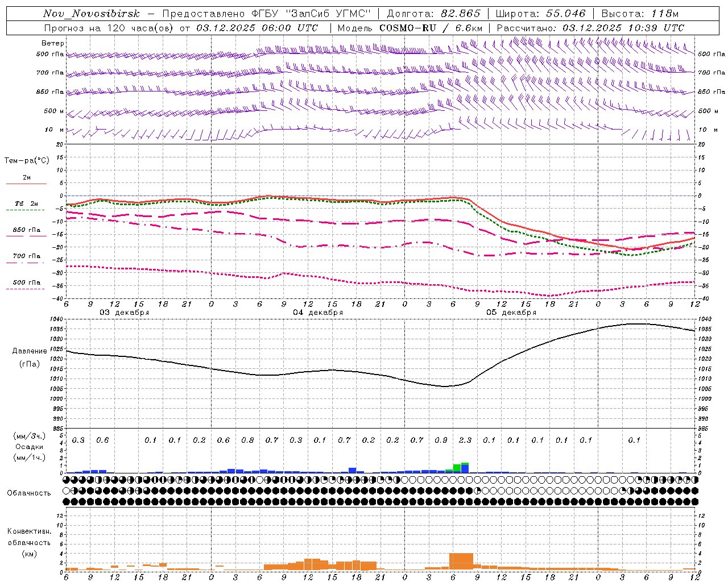Screen dimensions: 728x582
Task: Click the Конвективн. convective cloud label
Action: click(x=29, y=531)
